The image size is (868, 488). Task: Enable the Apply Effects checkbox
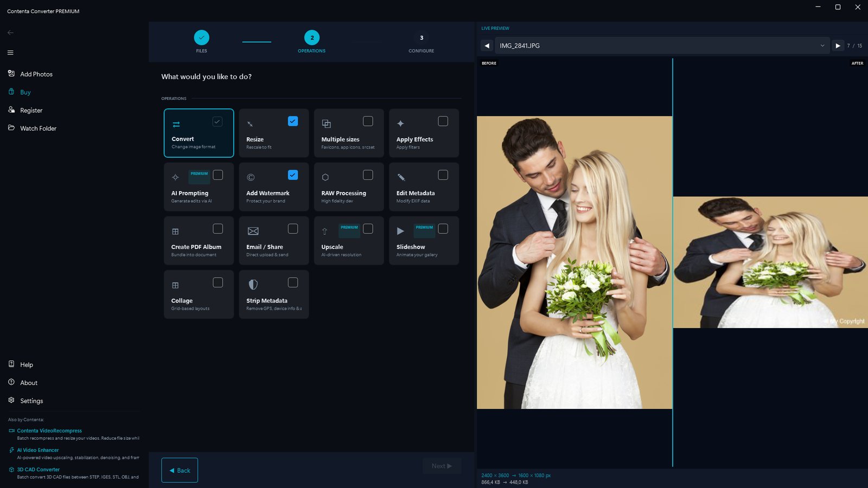(x=443, y=121)
